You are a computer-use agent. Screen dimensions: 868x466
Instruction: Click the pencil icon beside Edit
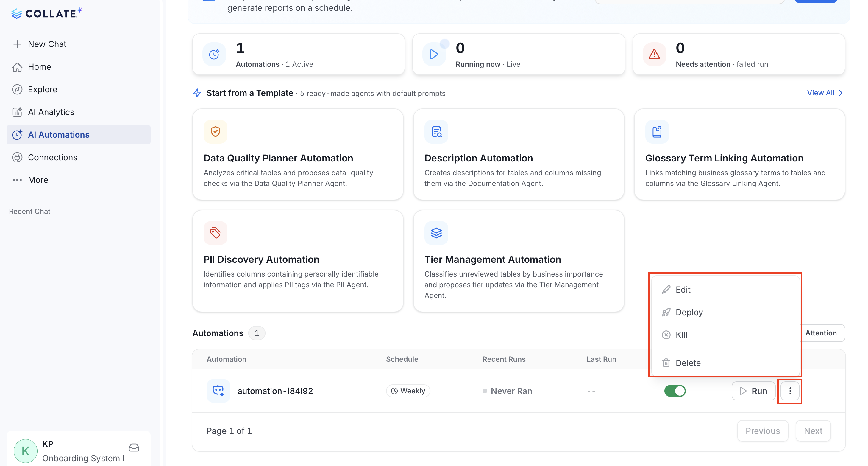click(666, 290)
